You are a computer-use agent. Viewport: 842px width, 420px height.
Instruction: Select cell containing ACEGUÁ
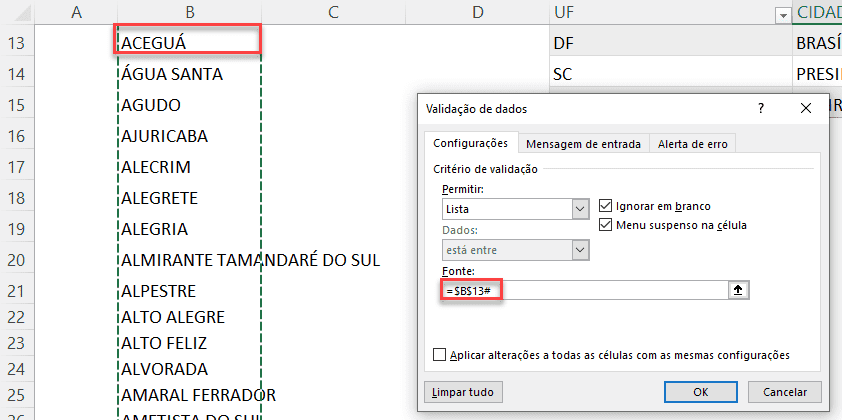coord(188,42)
